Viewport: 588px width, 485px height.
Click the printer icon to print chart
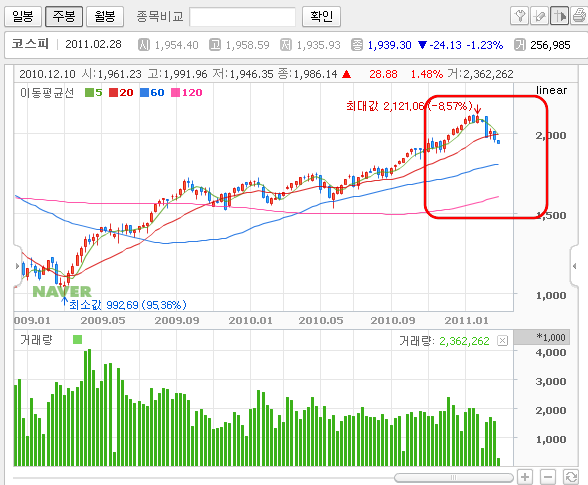pos(579,16)
